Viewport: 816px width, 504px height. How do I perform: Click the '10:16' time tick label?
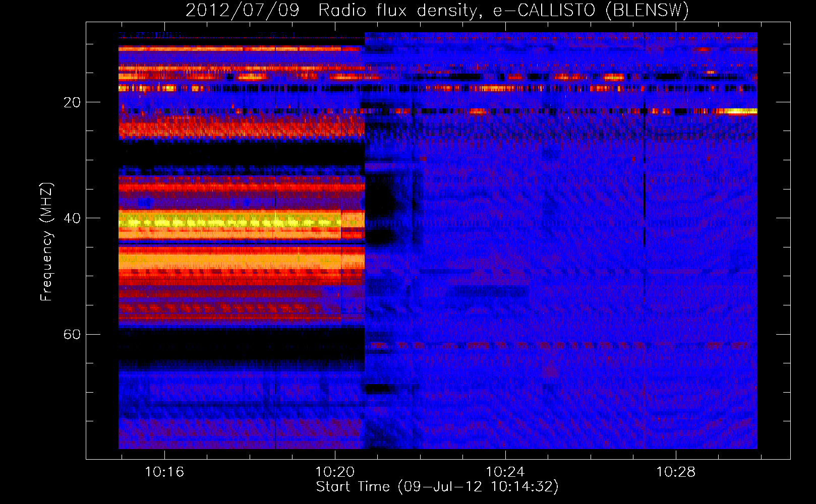(164, 472)
